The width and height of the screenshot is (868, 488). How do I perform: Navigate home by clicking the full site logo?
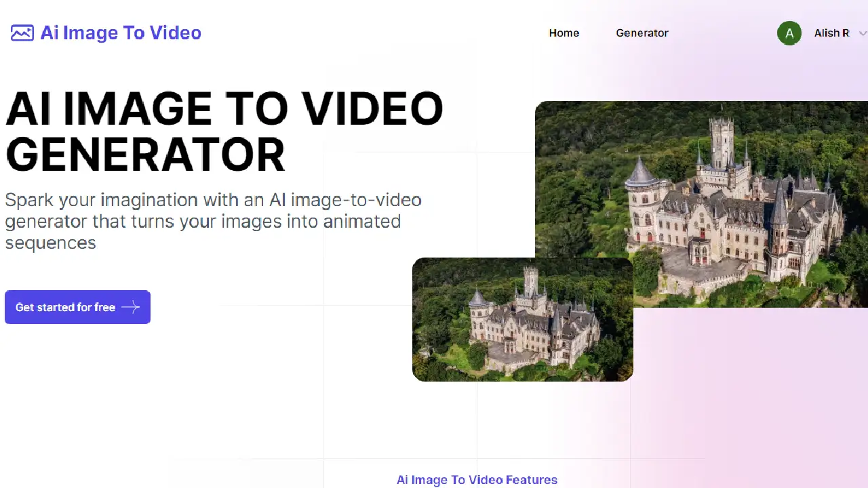(105, 33)
